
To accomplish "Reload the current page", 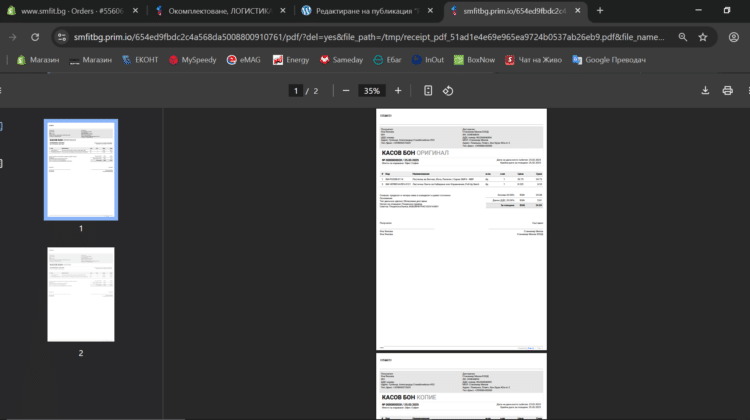I will click(35, 36).
